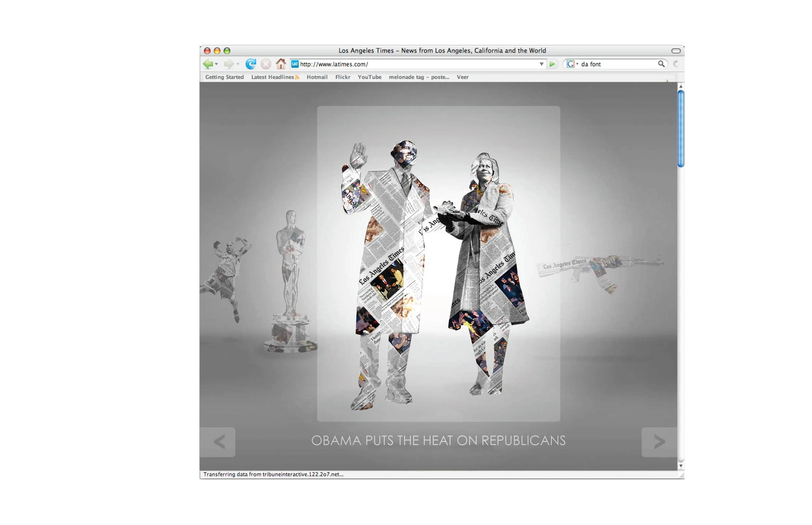
Task: Click the Stop loading icon
Action: (266, 64)
